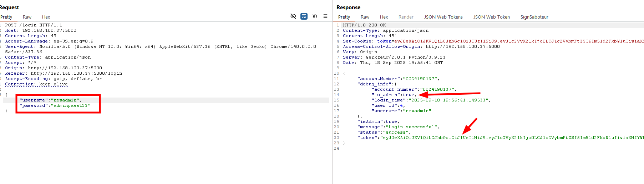Click the "newadmin" username value in request body
The height and width of the screenshot is (184, 644).
pyautogui.click(x=66, y=100)
